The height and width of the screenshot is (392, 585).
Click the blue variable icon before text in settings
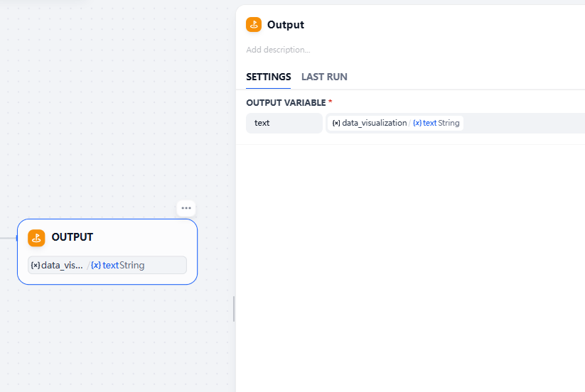click(x=417, y=123)
